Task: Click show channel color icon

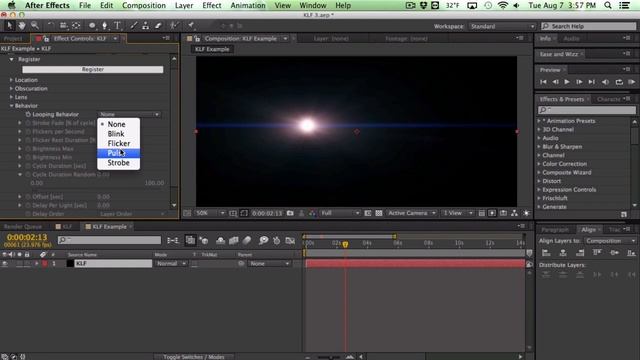Action: pyautogui.click(x=312, y=213)
